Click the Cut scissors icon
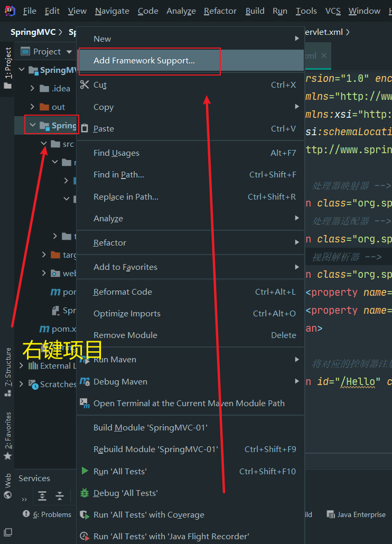This screenshot has height=544, width=392. coord(85,85)
